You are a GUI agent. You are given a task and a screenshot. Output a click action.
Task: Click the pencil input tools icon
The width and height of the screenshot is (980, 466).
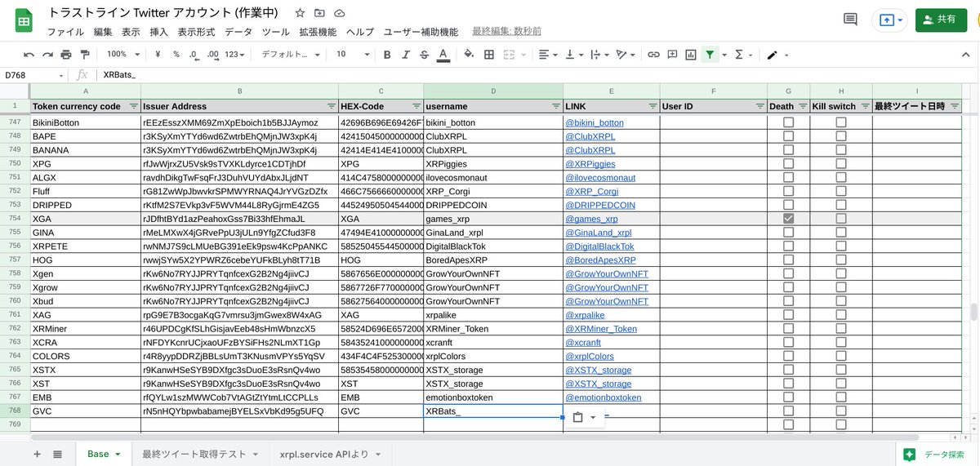(773, 55)
